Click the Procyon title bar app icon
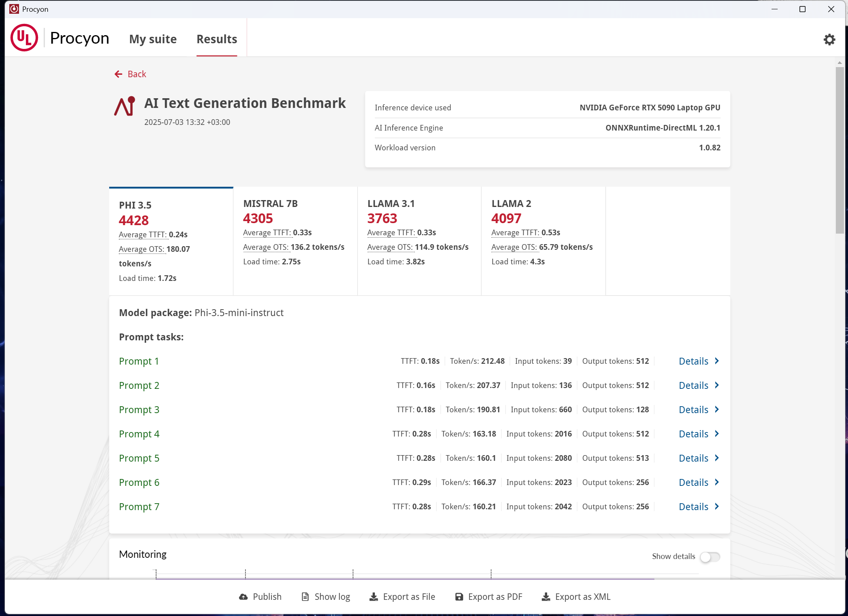 [14, 9]
